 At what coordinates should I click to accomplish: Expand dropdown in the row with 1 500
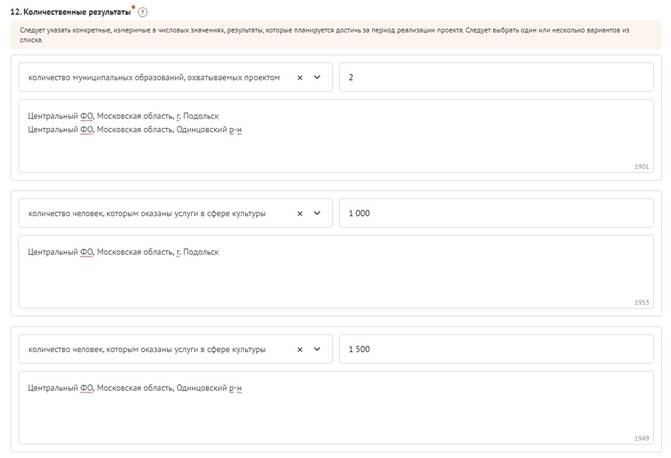(x=317, y=349)
